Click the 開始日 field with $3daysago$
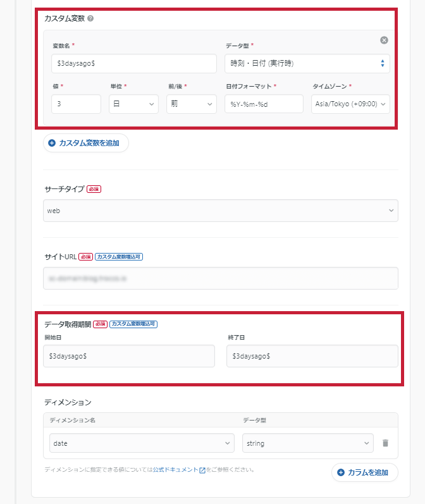This screenshot has height=504, width=425. [x=129, y=356]
